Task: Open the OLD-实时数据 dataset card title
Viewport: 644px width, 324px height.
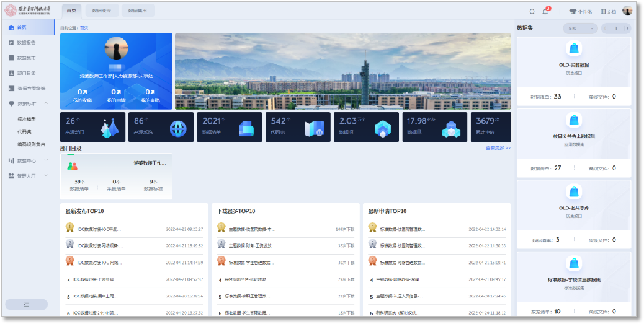Action: (574, 65)
